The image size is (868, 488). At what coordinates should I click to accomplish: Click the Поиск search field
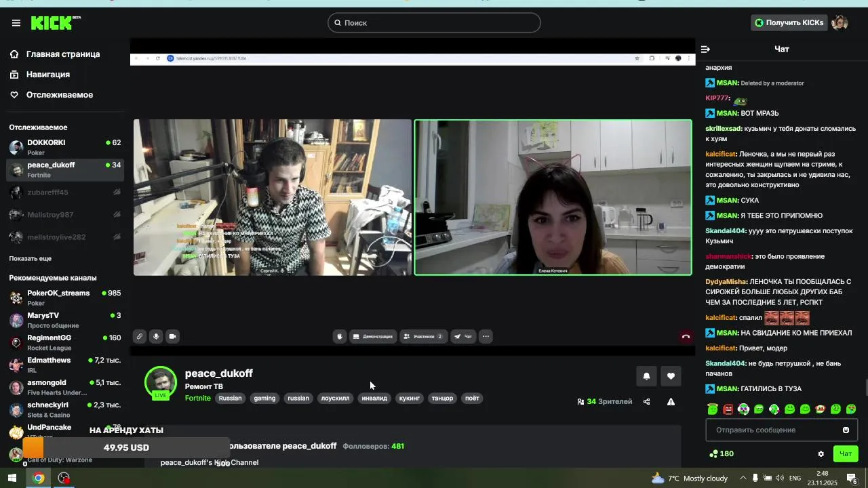click(x=434, y=23)
